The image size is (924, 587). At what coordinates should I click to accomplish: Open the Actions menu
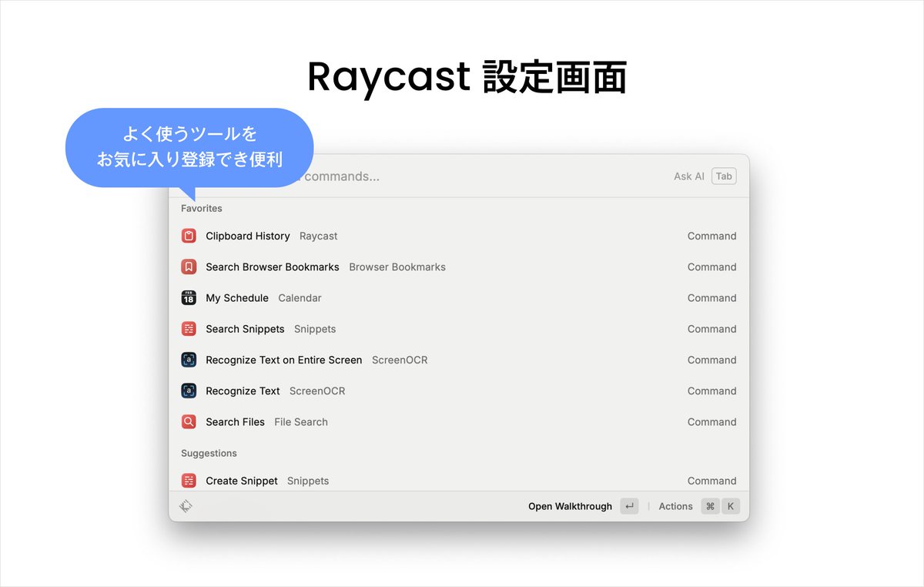point(675,506)
